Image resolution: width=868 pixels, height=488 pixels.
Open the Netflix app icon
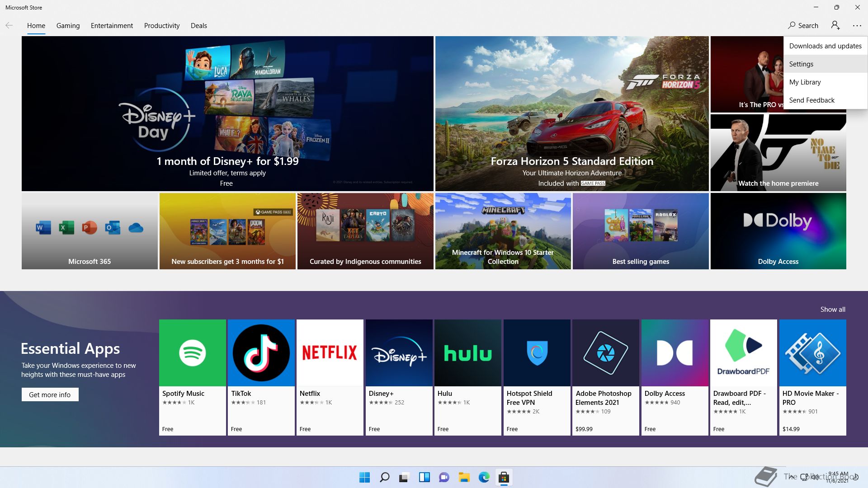tap(330, 353)
